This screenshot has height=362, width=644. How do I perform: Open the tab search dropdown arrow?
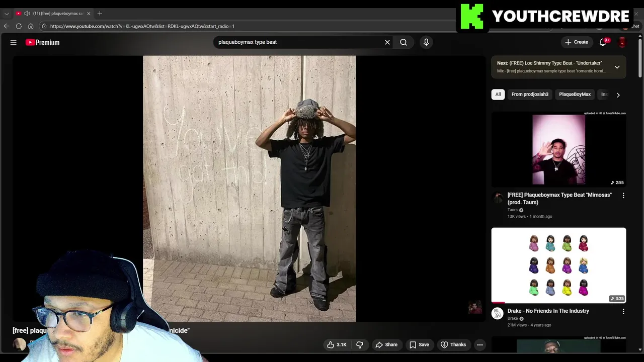pyautogui.click(x=7, y=14)
